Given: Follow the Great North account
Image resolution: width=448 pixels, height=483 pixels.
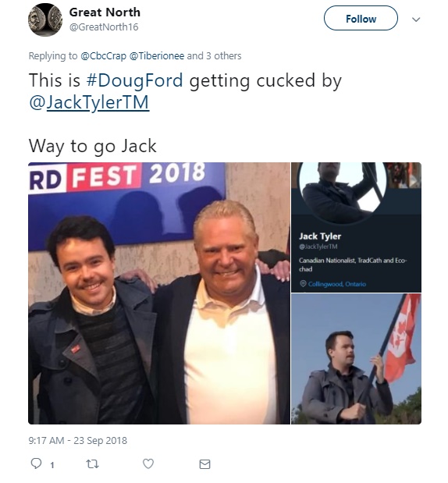Looking at the screenshot, I should tap(361, 18).
